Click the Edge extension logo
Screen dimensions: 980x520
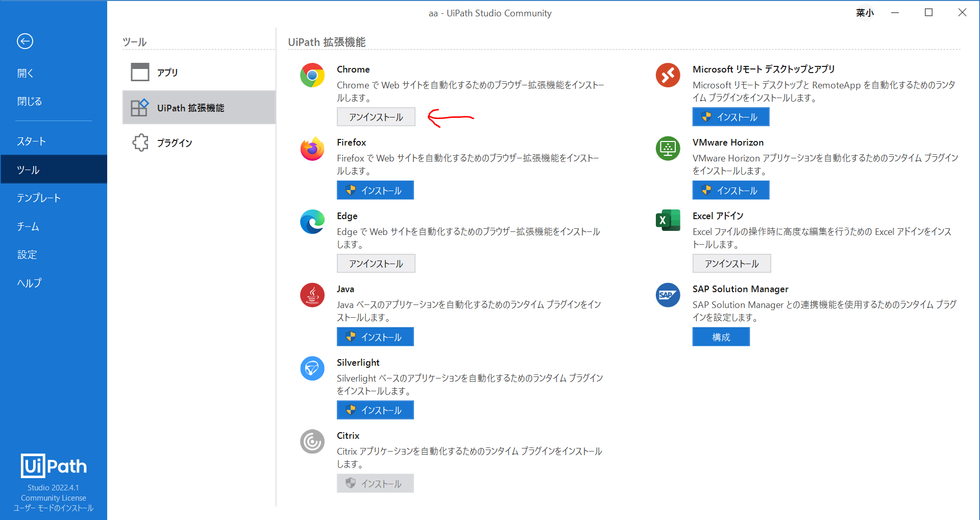pyautogui.click(x=312, y=222)
